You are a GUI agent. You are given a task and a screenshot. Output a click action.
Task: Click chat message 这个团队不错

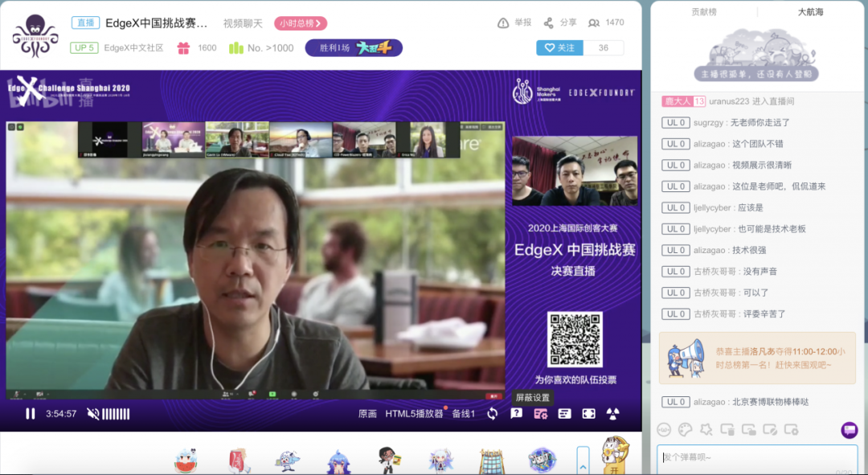pyautogui.click(x=758, y=144)
